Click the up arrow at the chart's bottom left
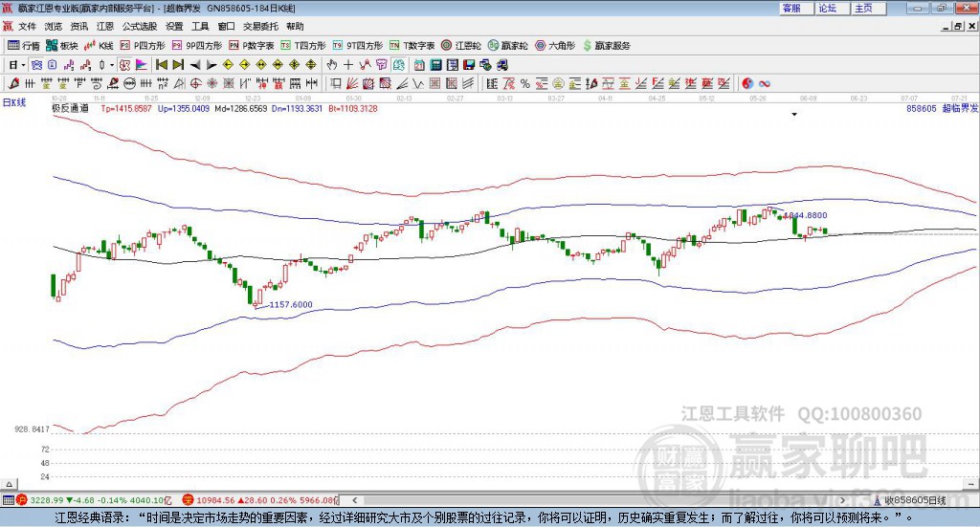Image resolution: width=980 pixels, height=527 pixels. point(9,484)
